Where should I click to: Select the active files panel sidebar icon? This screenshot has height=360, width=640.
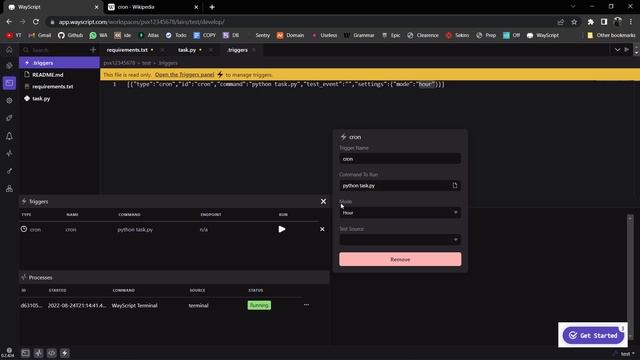[x=9, y=83]
